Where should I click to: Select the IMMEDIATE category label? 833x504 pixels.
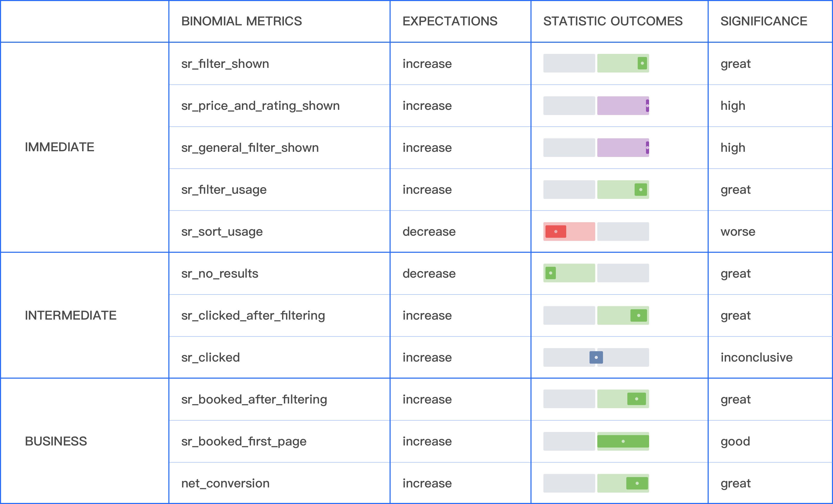click(x=60, y=147)
